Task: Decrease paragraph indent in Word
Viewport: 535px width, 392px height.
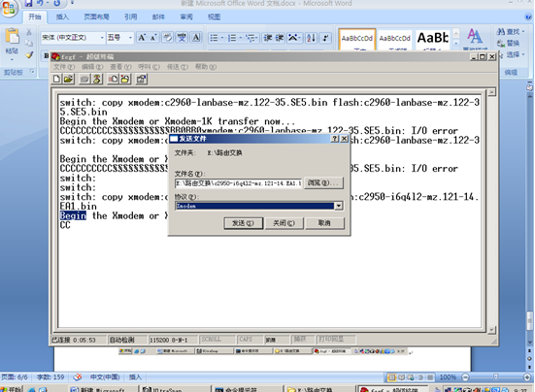Action: pyautogui.click(x=268, y=38)
